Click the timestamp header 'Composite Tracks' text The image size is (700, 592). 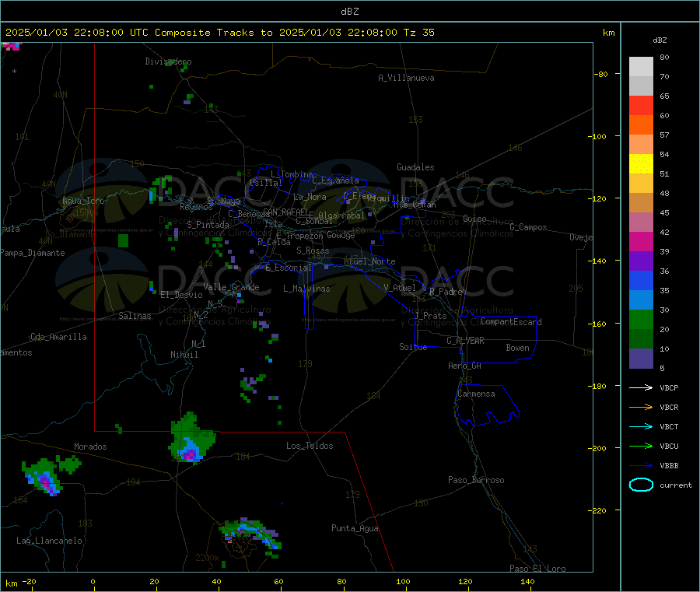click(204, 33)
